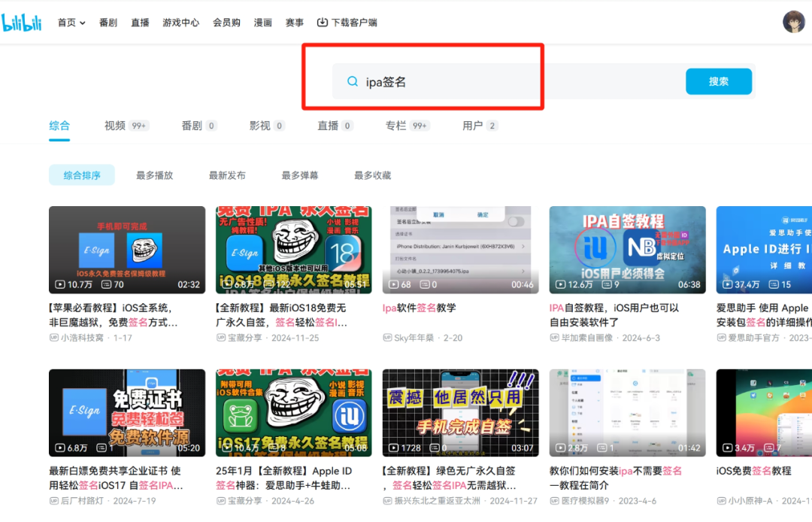
Task: Visit uploader Sky年年桑
Action: click(x=414, y=338)
